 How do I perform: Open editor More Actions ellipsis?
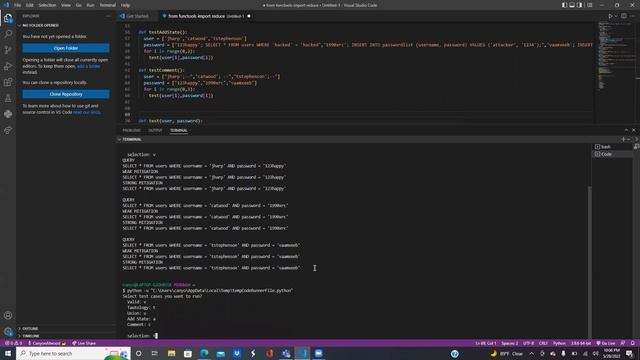tap(632, 16)
